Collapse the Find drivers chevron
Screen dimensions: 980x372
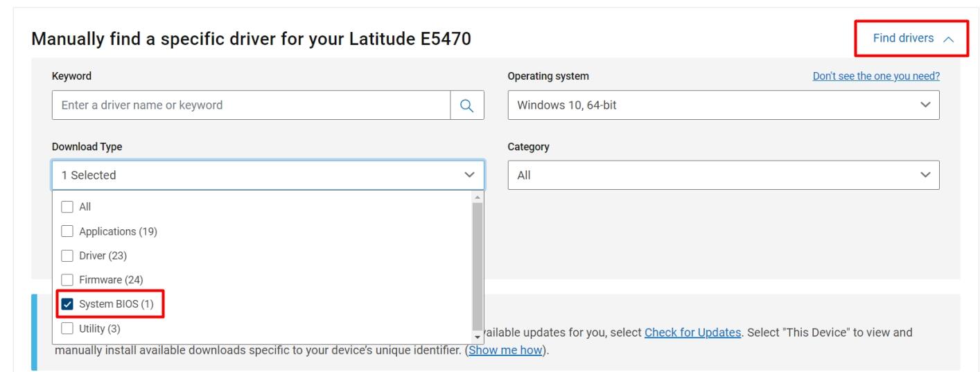click(948, 39)
